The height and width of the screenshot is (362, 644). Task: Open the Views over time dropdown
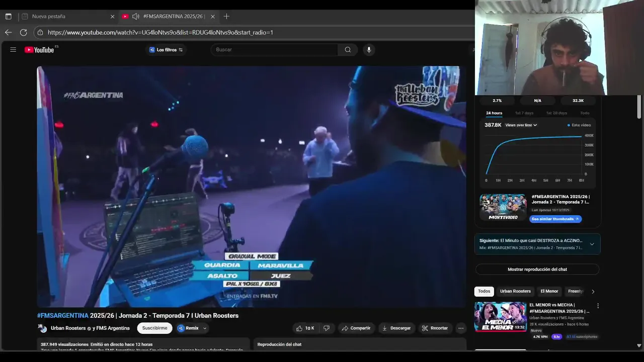(x=521, y=125)
